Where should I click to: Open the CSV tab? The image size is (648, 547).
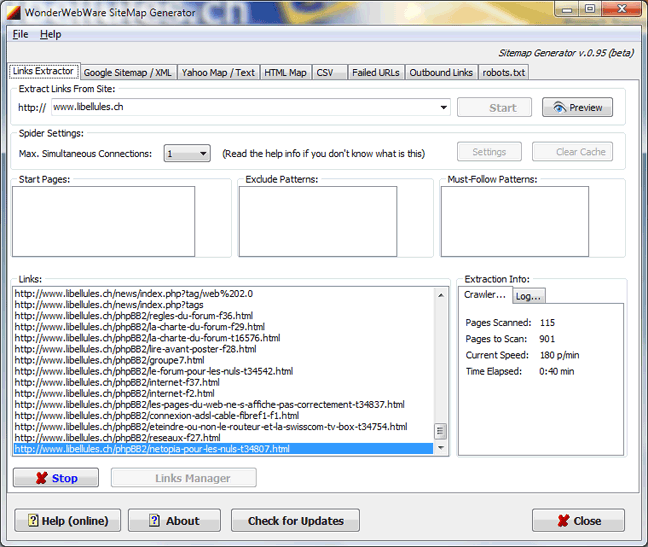click(x=329, y=72)
